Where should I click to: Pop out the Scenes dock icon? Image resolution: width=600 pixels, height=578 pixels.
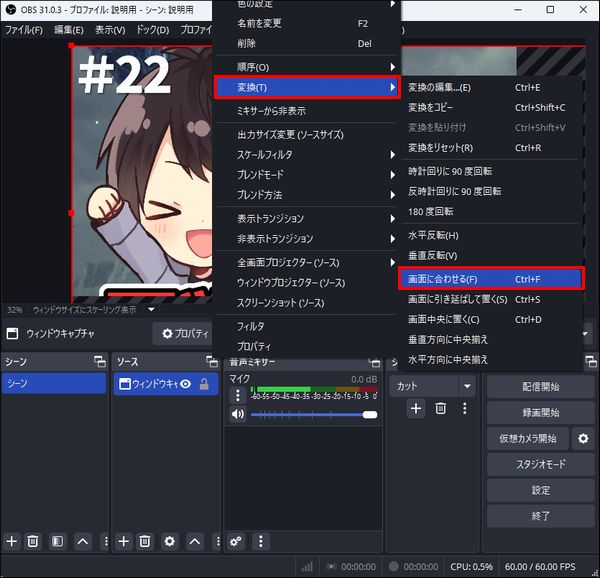click(x=100, y=361)
